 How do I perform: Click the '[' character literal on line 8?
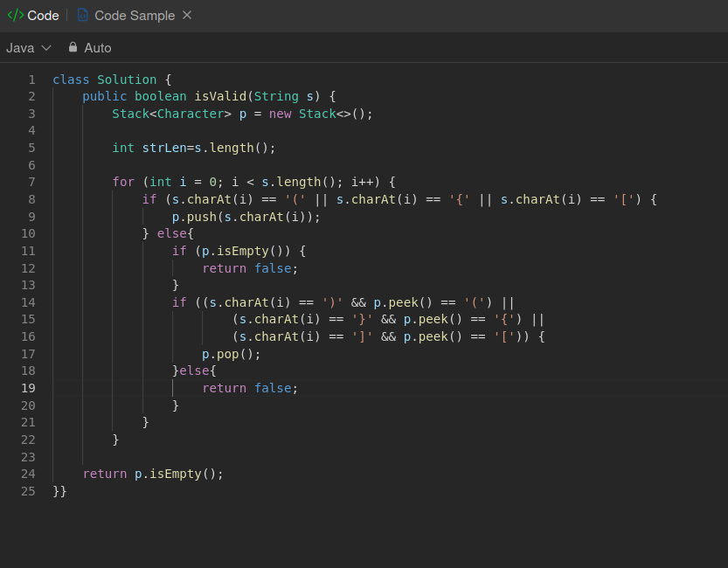coord(623,199)
